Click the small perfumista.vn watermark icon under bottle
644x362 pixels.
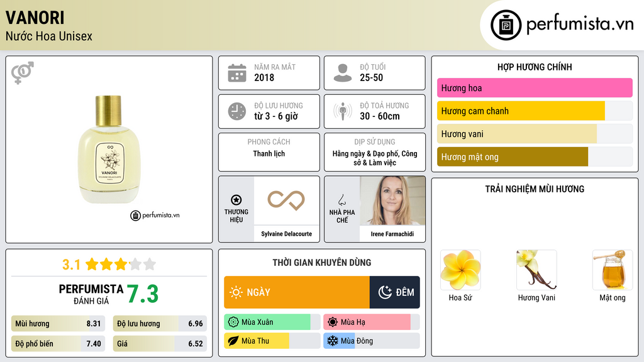point(136,216)
